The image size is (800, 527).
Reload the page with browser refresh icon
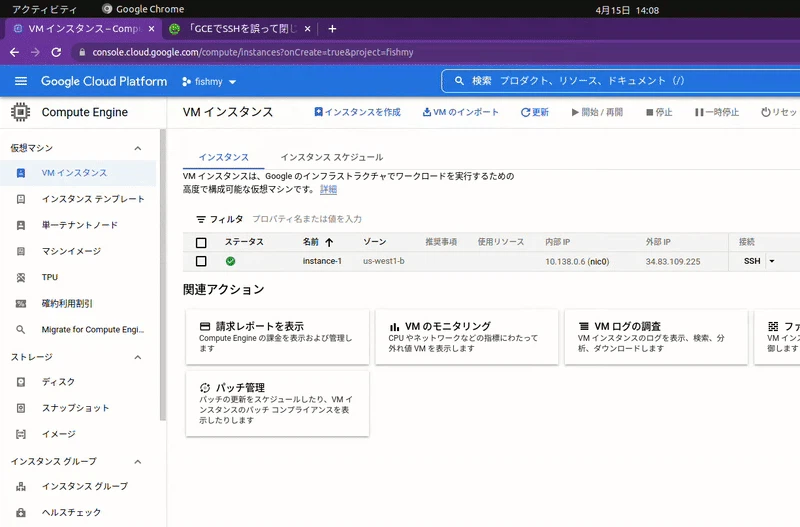coord(56,52)
